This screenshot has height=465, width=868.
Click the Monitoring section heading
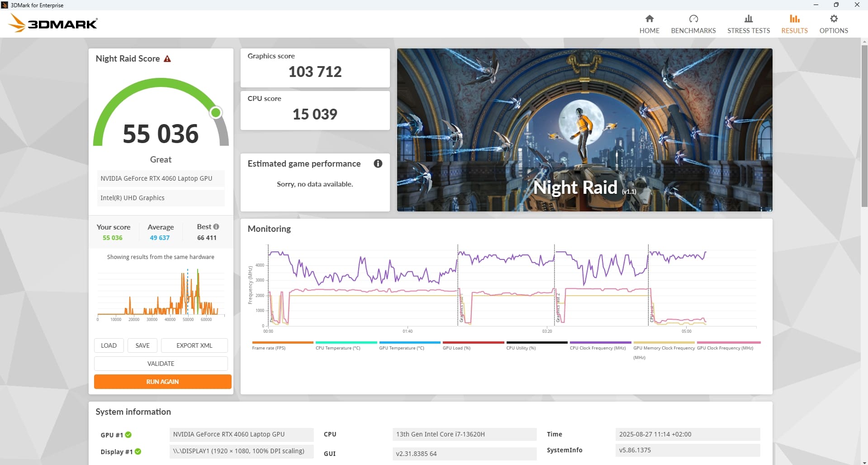[269, 229]
